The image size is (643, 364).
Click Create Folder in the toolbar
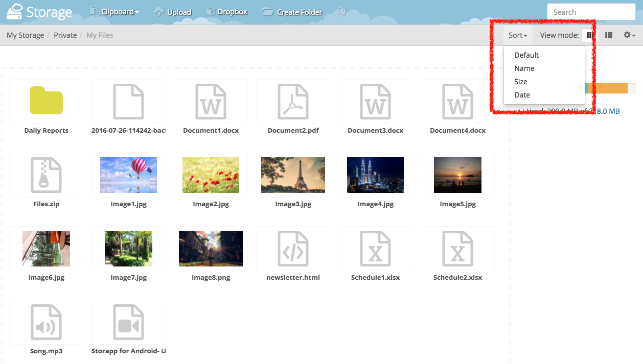[x=293, y=12]
